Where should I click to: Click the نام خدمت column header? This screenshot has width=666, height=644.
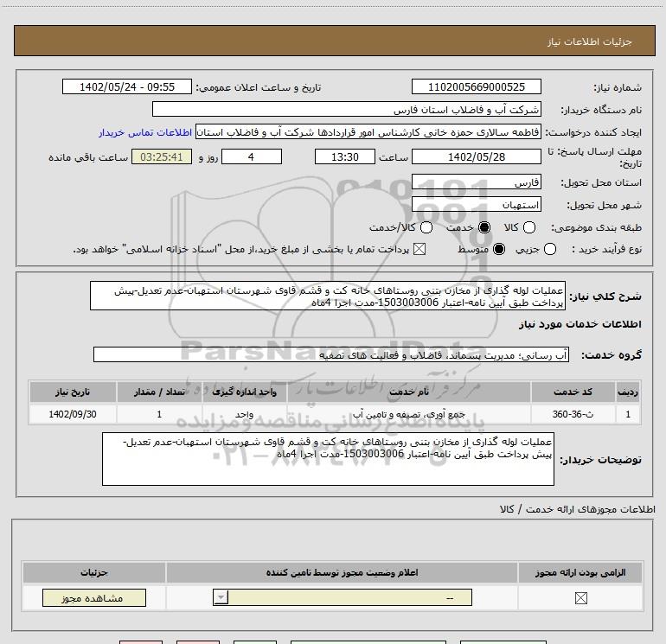[408, 392]
